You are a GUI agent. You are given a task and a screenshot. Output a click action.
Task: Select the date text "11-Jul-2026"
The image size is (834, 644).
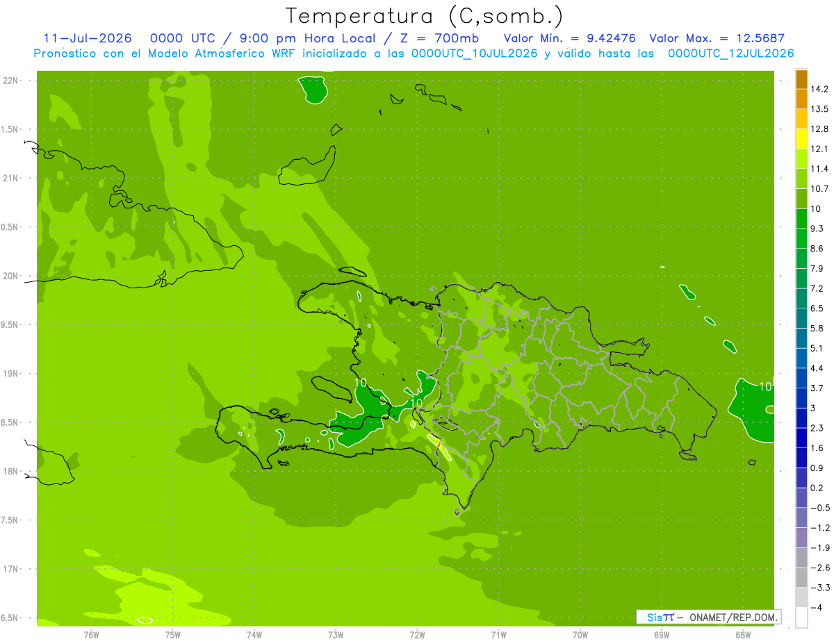pos(89,38)
